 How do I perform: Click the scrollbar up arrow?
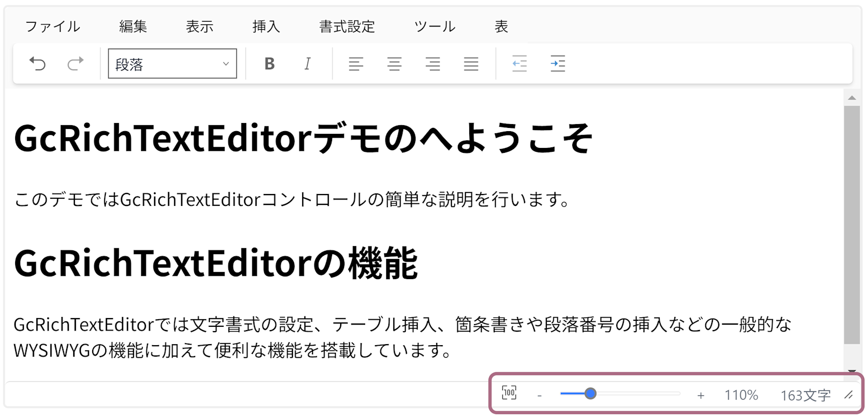pos(852,98)
